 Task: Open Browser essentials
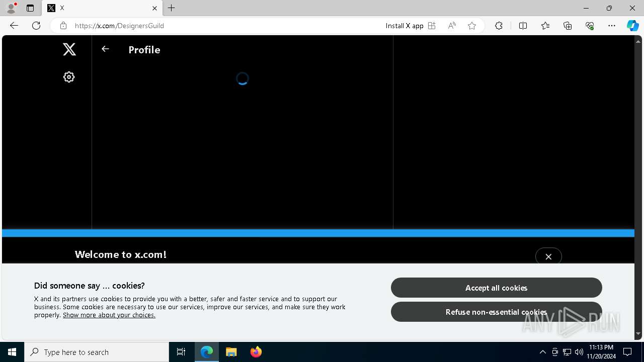590,26
